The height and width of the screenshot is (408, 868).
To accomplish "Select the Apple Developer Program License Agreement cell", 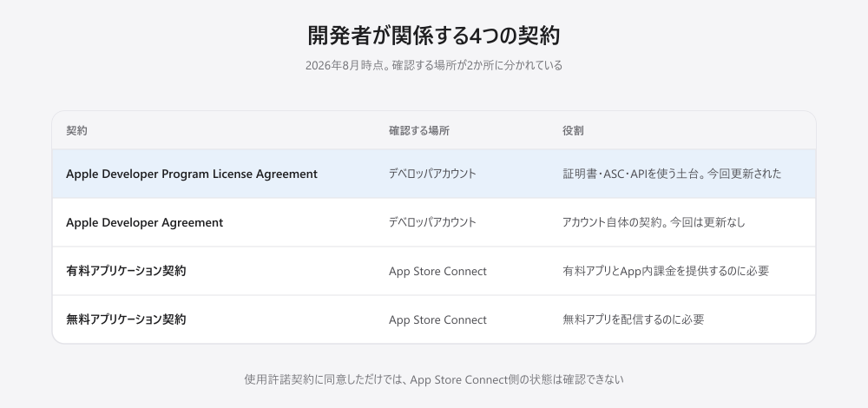I will (192, 174).
